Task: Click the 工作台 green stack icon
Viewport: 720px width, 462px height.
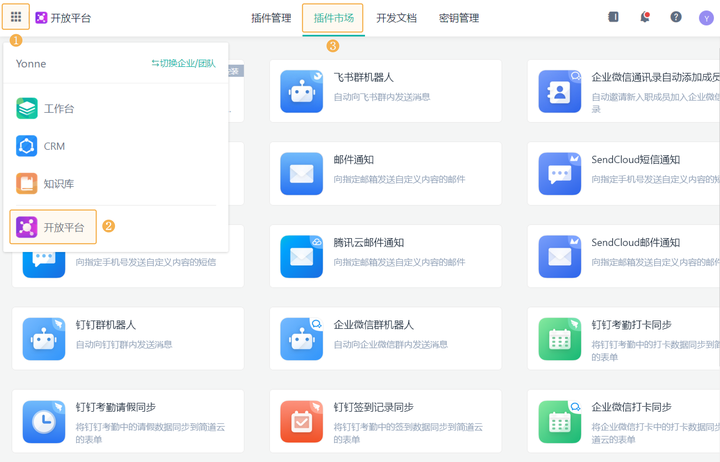Action: point(27,108)
